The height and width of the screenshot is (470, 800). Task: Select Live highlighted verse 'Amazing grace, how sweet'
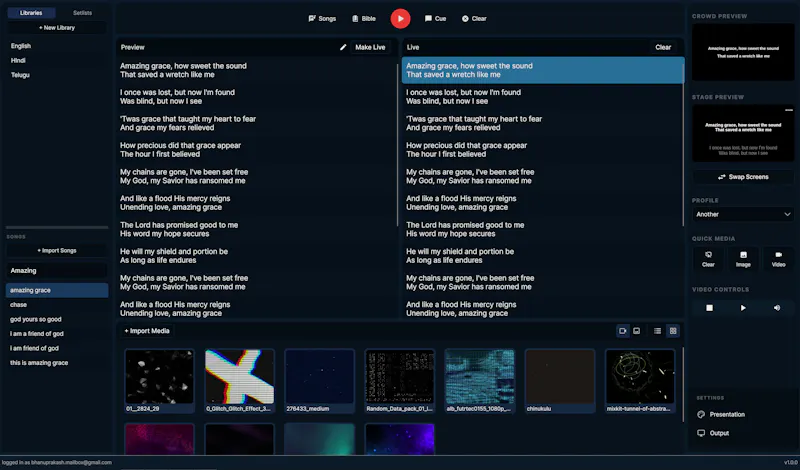point(543,70)
